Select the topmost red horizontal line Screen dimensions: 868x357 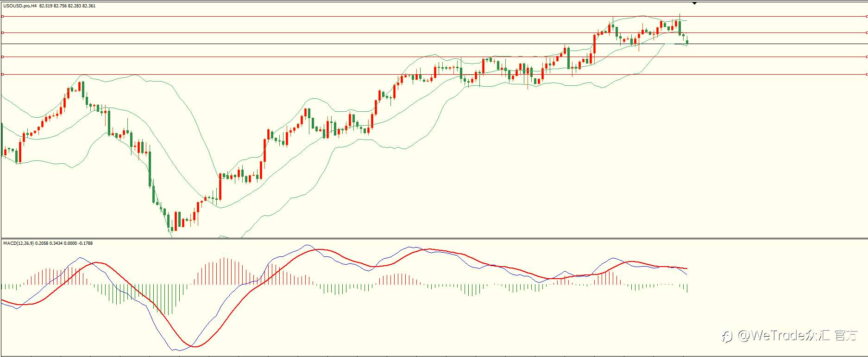(x=434, y=16)
